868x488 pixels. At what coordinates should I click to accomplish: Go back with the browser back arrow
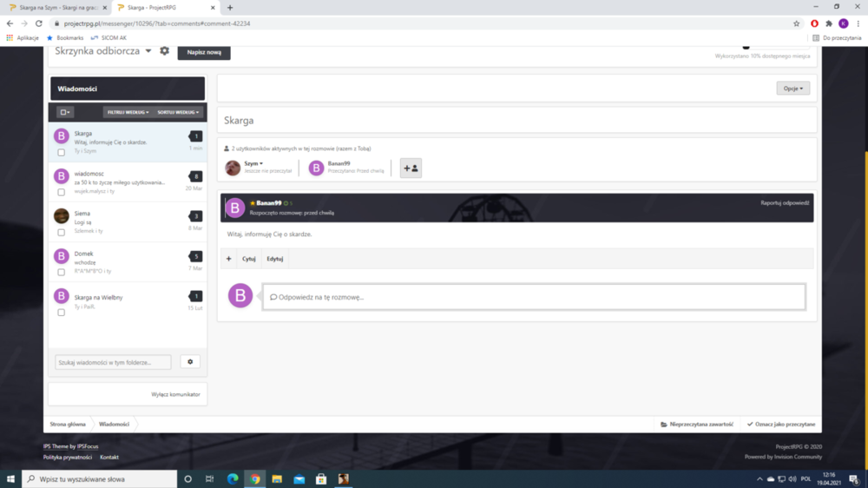tap(10, 23)
